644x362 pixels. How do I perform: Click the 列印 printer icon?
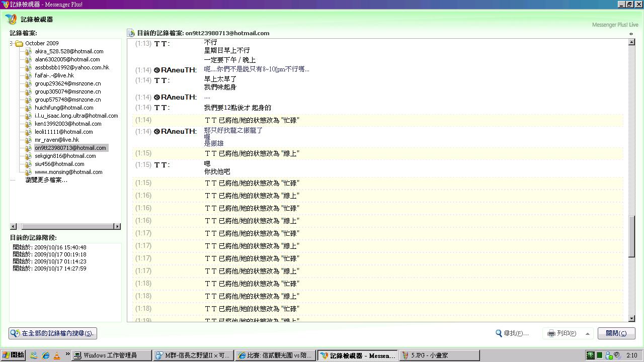click(551, 333)
